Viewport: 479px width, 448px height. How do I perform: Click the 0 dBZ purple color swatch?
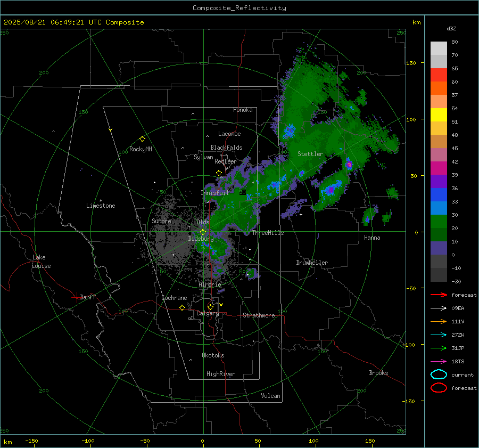click(x=439, y=248)
